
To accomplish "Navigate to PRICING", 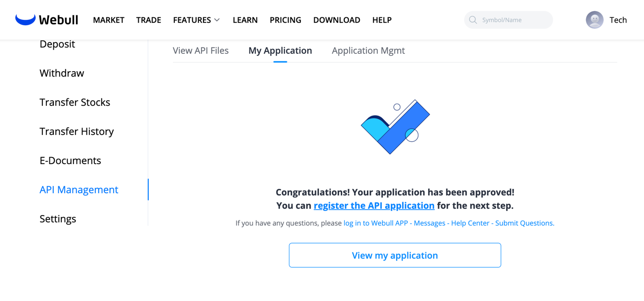I will [x=285, y=20].
